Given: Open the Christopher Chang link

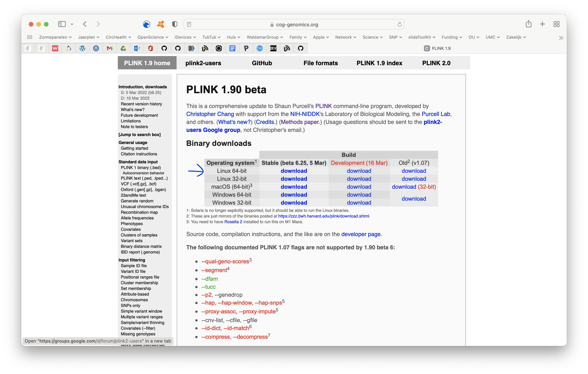Looking at the screenshot, I should (x=210, y=114).
